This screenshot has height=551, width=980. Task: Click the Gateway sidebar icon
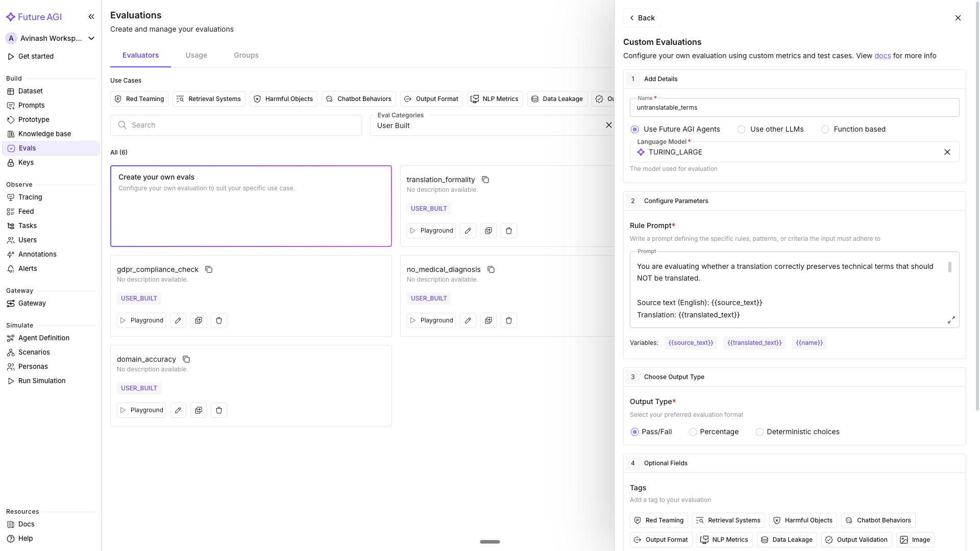click(11, 303)
